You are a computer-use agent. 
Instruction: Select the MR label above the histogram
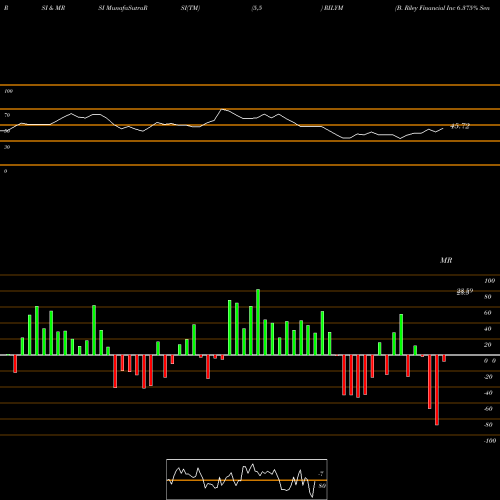(446, 260)
